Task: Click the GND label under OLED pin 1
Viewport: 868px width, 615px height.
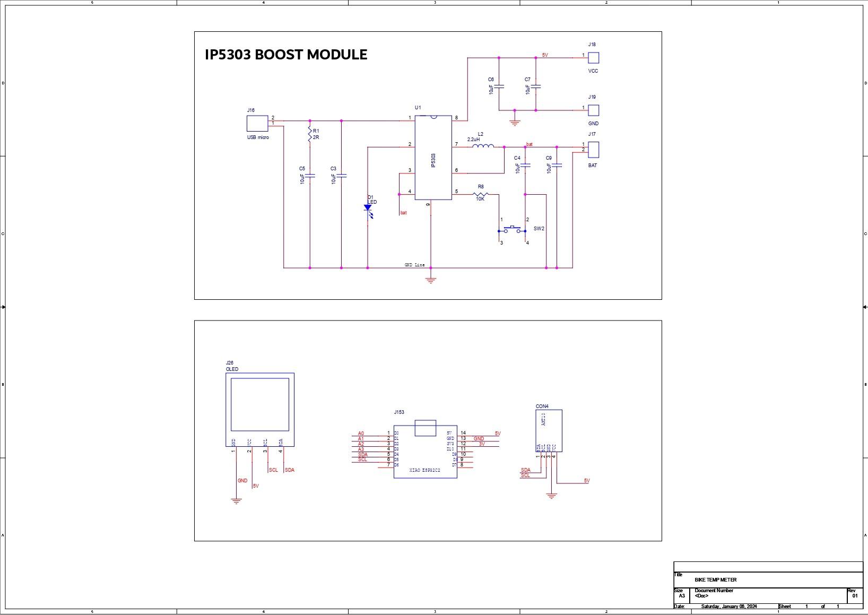Action: pyautogui.click(x=242, y=481)
